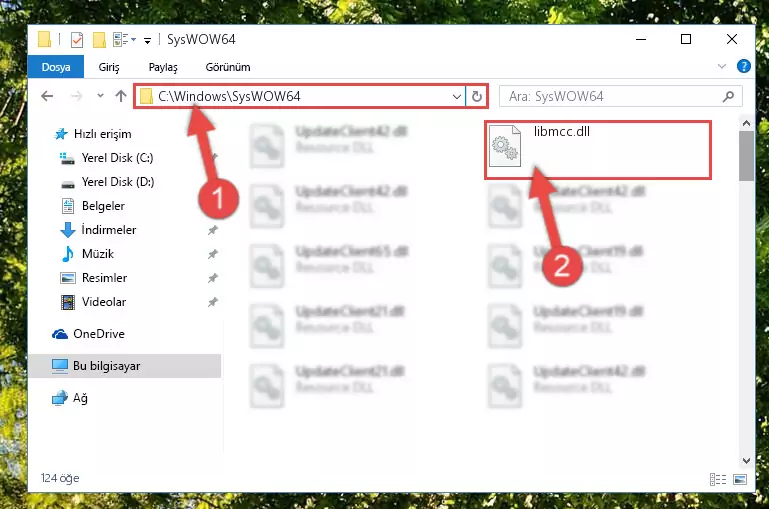Viewport: 769px width, 509px height.
Task: Open İndirmeler folder in sidebar
Action: 108,230
